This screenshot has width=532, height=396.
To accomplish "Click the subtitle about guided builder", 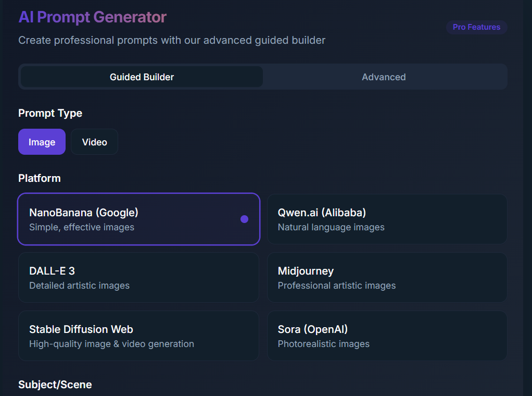I will point(171,40).
